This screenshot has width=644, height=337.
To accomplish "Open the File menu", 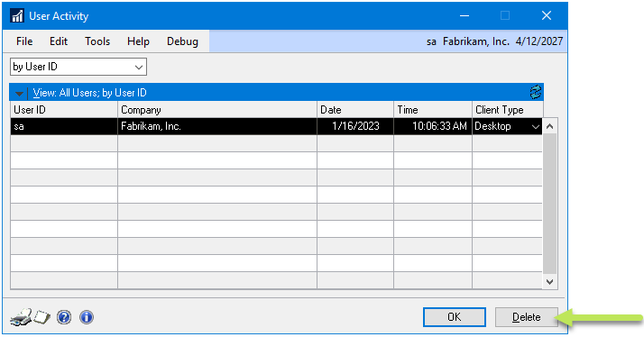I will (24, 41).
